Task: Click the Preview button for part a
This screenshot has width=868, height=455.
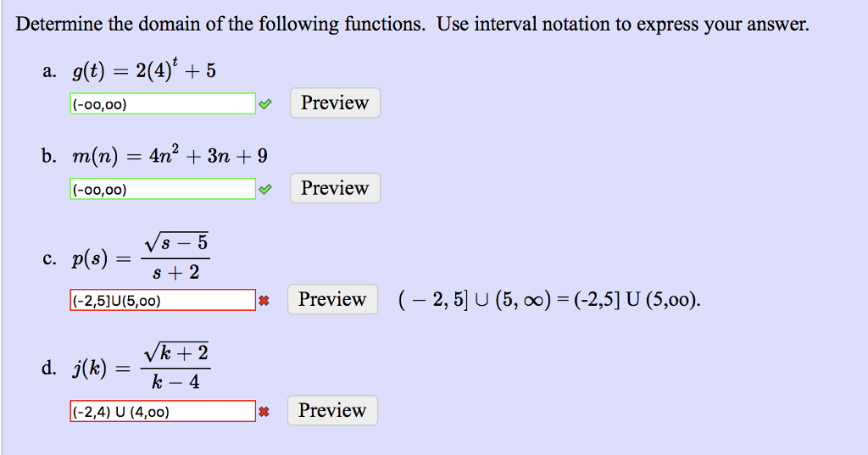Action: pyautogui.click(x=335, y=103)
